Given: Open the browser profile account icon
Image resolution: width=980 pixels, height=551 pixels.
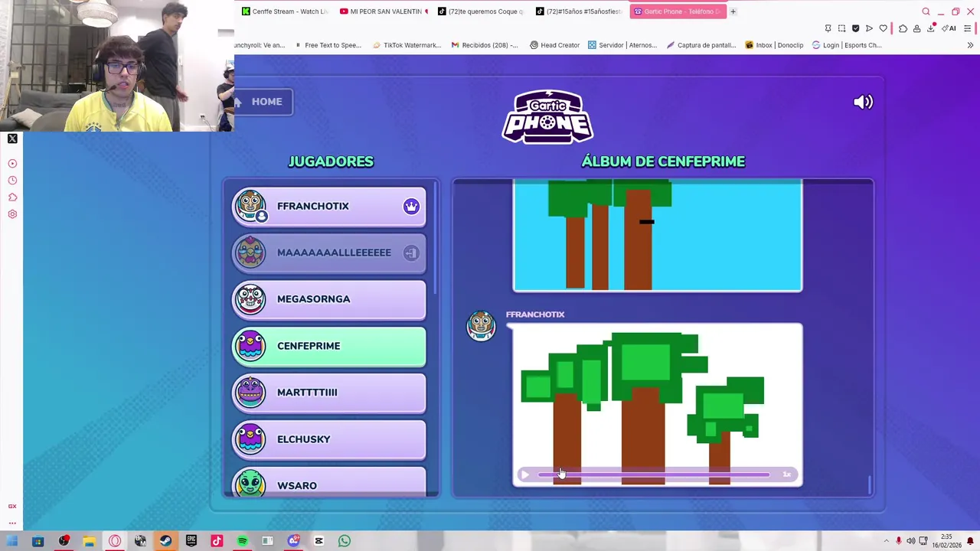Looking at the screenshot, I should point(916,28).
